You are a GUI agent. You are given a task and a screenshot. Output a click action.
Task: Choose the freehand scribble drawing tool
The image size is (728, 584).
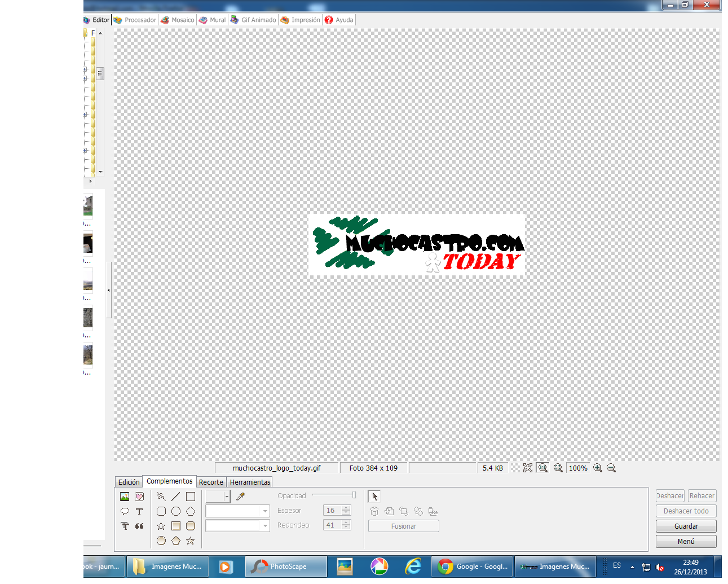tap(161, 497)
